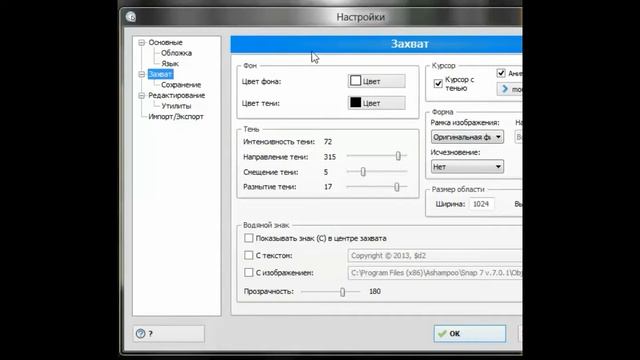Select Сохранение in the settings tree

[181, 85]
